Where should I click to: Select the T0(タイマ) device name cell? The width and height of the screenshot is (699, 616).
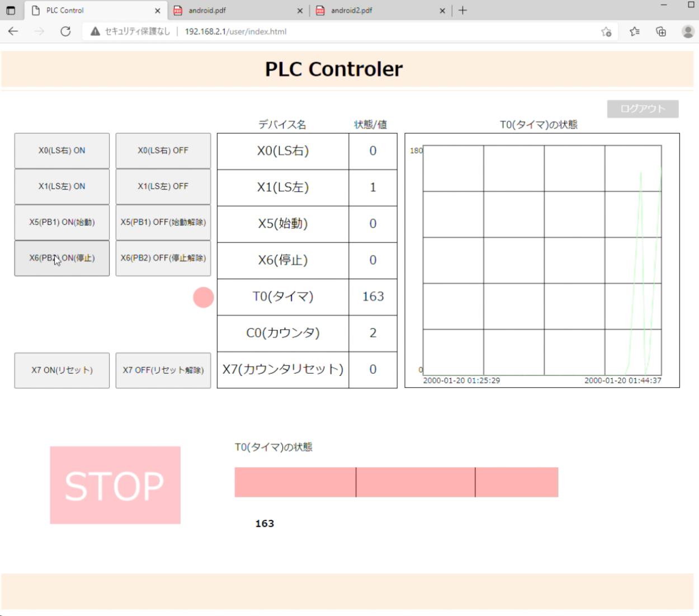[x=283, y=297]
